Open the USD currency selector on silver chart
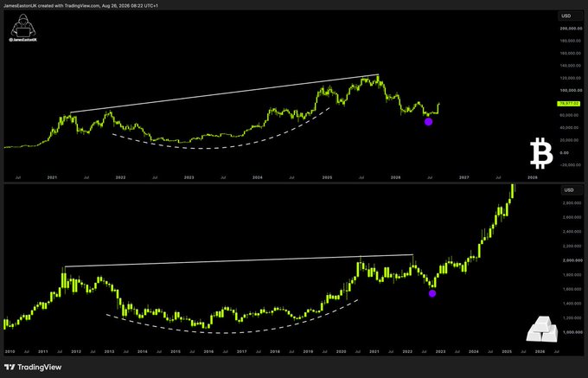The height and width of the screenshot is (378, 588). coord(572,190)
